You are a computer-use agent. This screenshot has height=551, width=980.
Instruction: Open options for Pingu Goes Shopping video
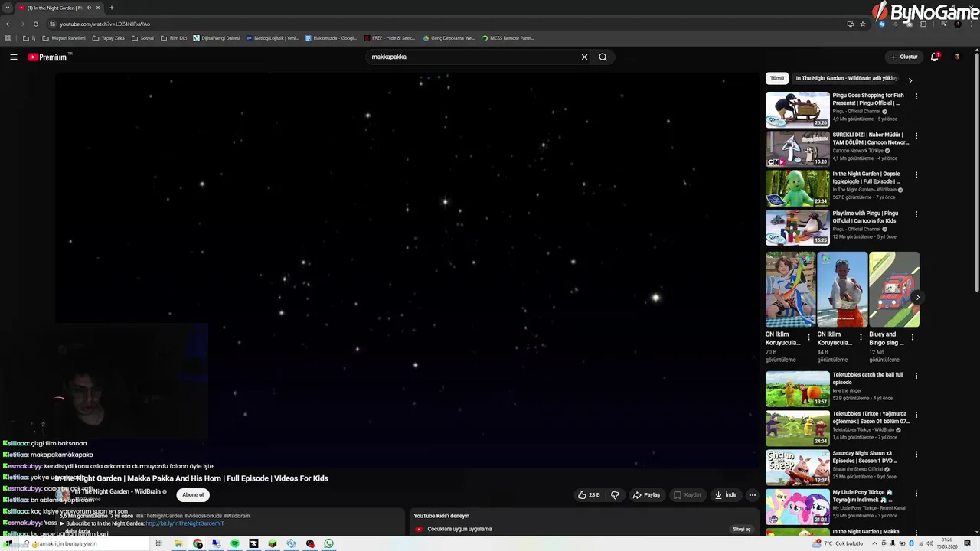(916, 96)
